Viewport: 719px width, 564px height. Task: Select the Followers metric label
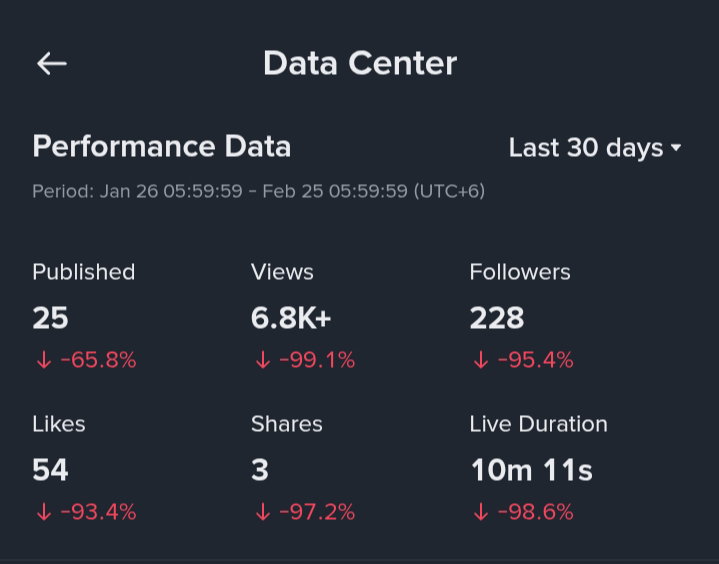tap(520, 272)
